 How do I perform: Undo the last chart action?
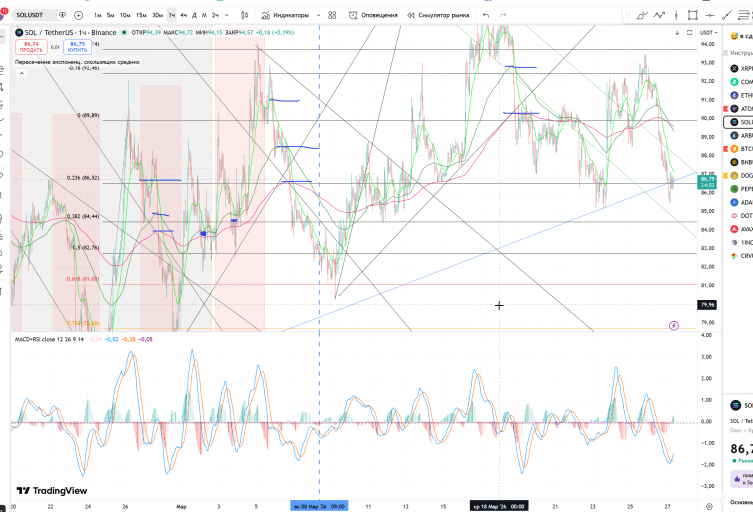pyautogui.click(x=486, y=15)
